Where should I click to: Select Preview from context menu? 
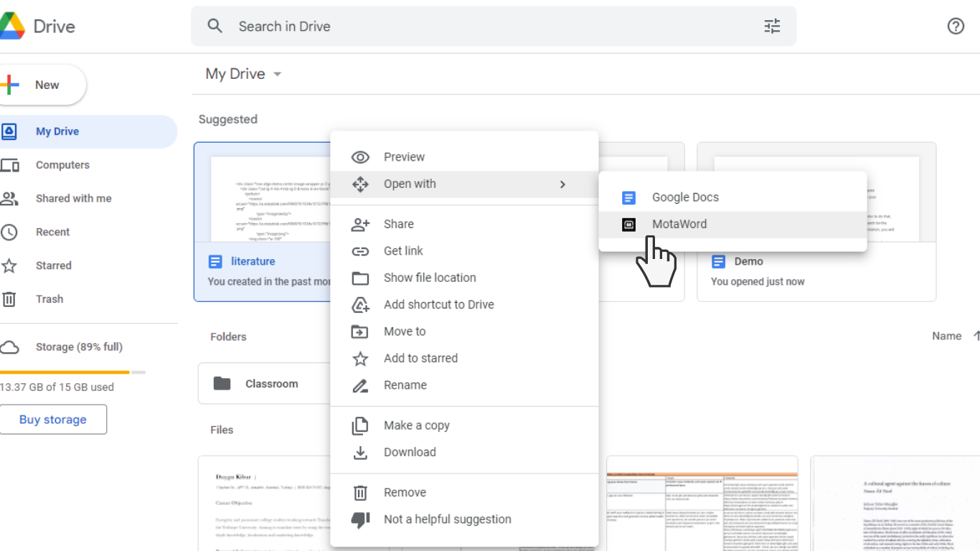click(464, 157)
